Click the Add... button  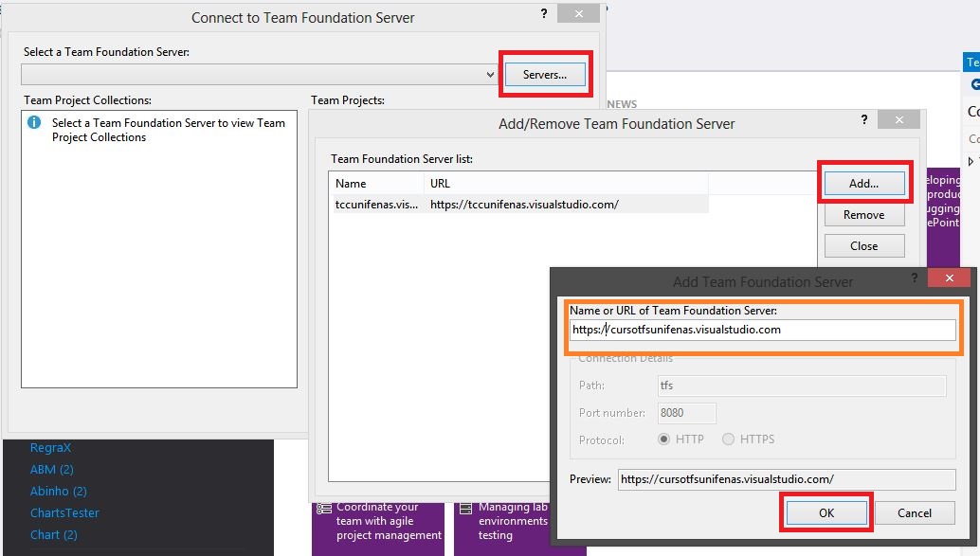(863, 183)
